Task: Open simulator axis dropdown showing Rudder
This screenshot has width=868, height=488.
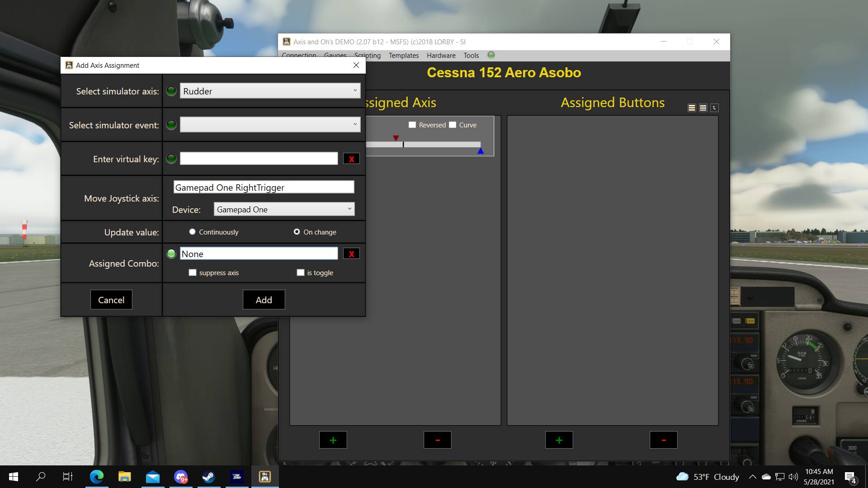Action: click(x=270, y=91)
